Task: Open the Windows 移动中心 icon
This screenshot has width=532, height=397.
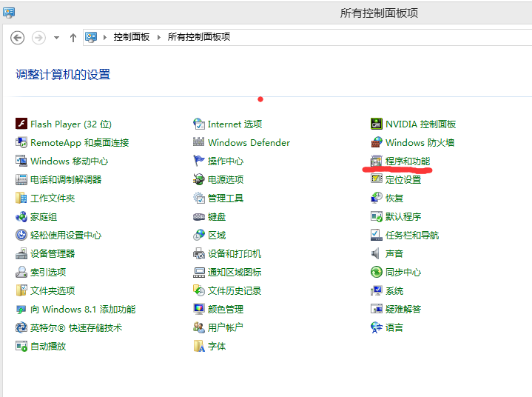Action: point(21,161)
